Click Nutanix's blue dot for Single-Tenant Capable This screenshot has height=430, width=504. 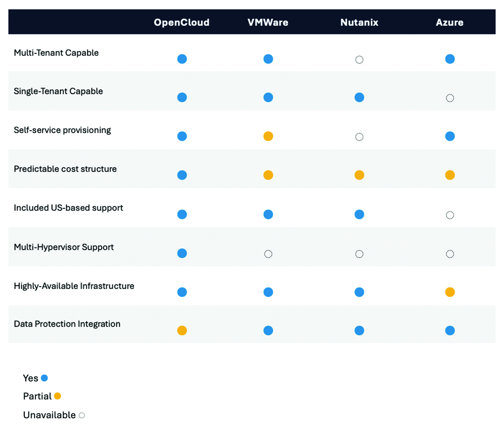pos(359,97)
